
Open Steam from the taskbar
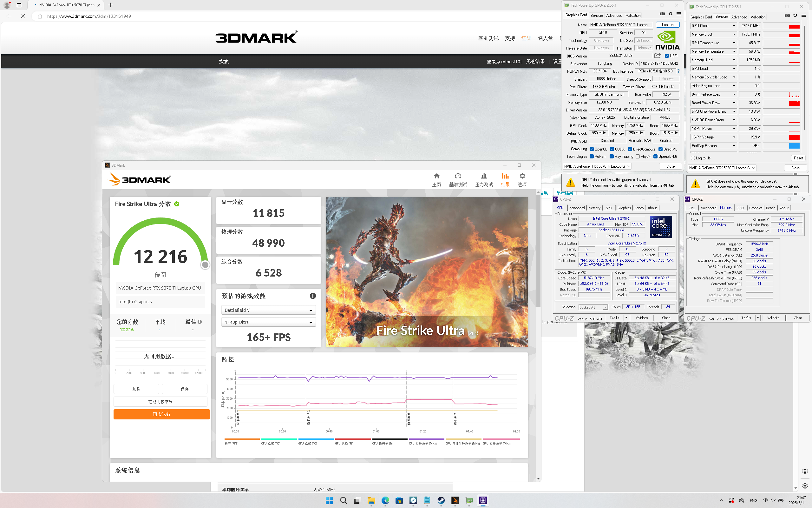point(441,500)
